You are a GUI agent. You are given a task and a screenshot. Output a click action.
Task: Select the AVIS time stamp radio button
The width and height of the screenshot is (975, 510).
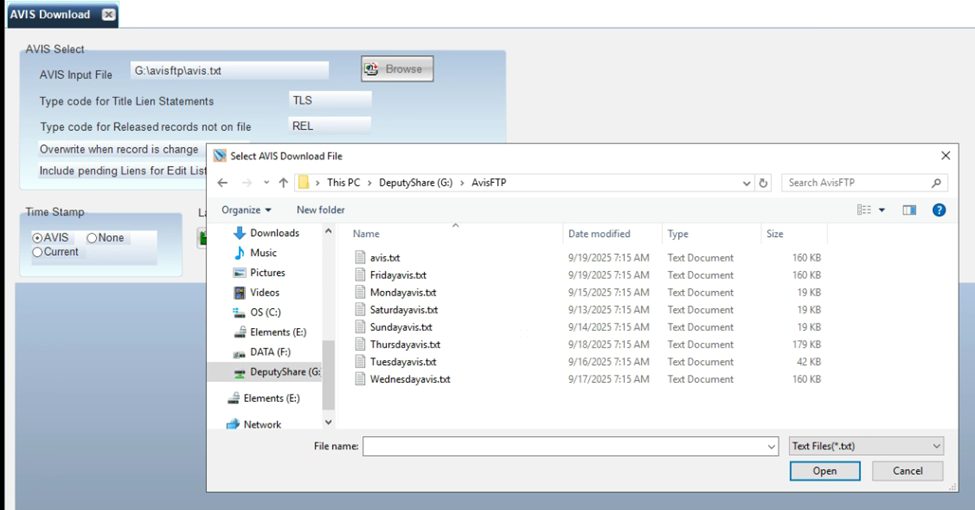[x=37, y=238]
